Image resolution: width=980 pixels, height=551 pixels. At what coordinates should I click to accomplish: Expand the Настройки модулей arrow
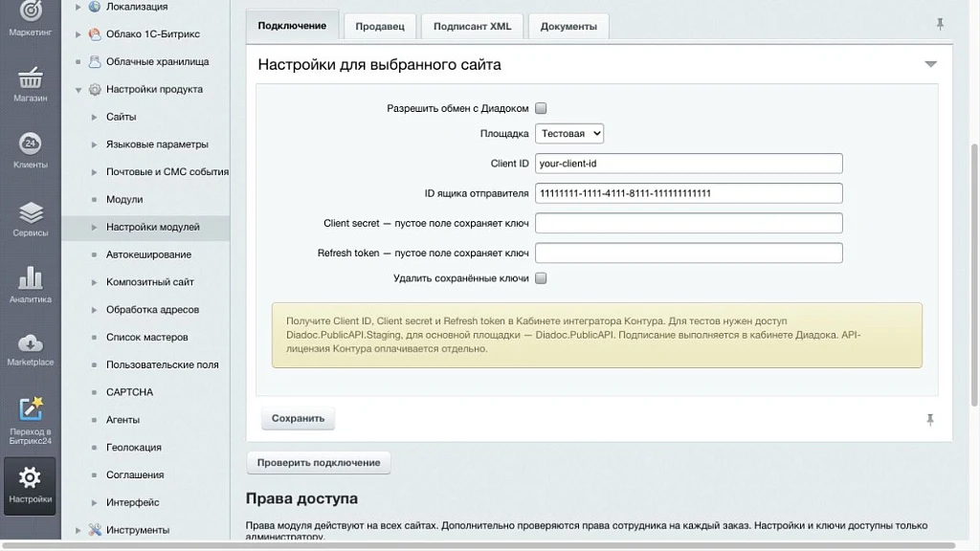pyautogui.click(x=94, y=227)
